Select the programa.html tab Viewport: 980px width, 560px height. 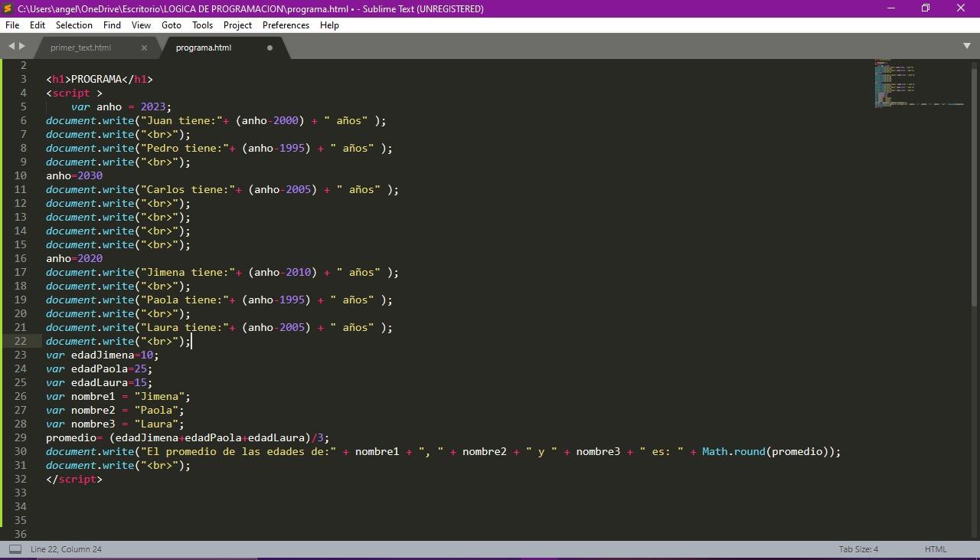point(203,47)
